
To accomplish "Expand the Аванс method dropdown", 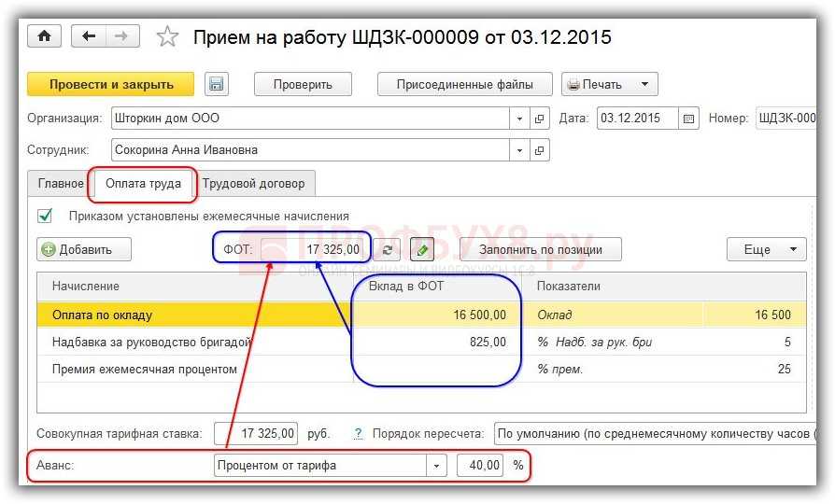I will pyautogui.click(x=436, y=466).
